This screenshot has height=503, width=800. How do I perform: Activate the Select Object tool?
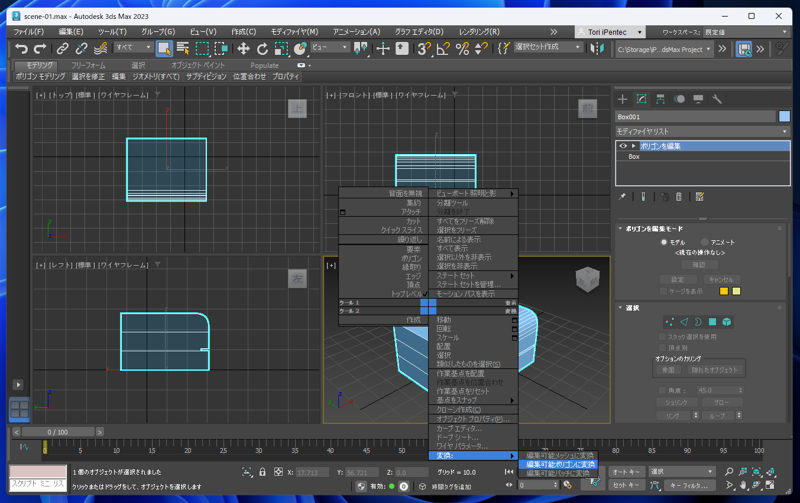(164, 49)
